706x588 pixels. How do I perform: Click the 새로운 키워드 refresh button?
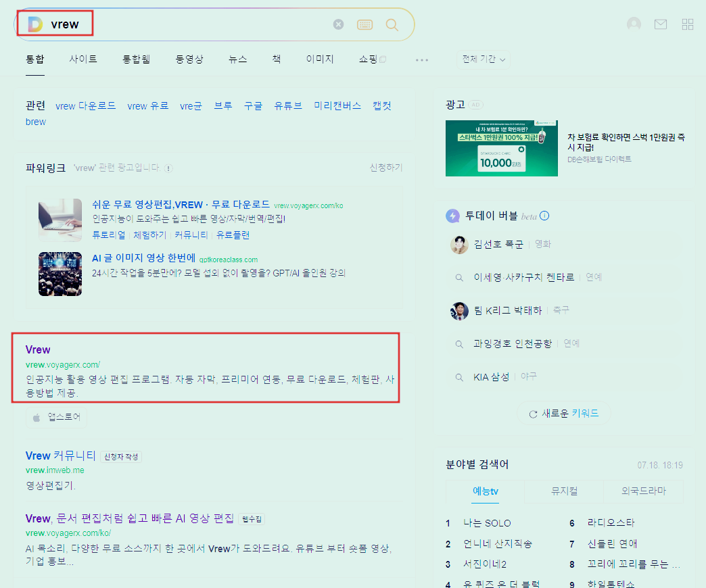pyautogui.click(x=564, y=414)
